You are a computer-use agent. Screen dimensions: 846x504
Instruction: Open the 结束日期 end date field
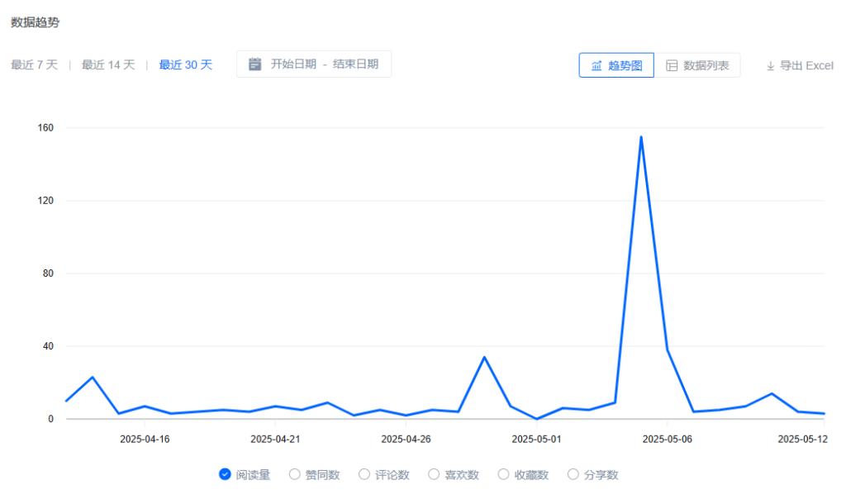[x=355, y=64]
